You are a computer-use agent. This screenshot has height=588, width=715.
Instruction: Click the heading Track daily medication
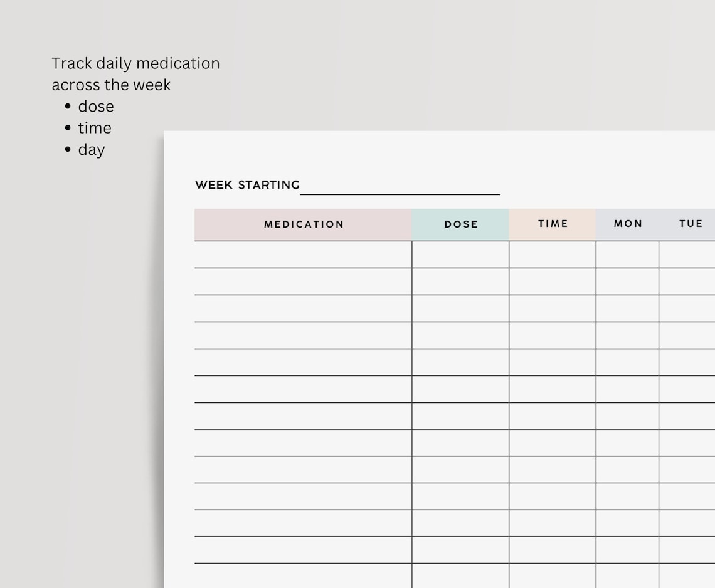click(x=135, y=63)
